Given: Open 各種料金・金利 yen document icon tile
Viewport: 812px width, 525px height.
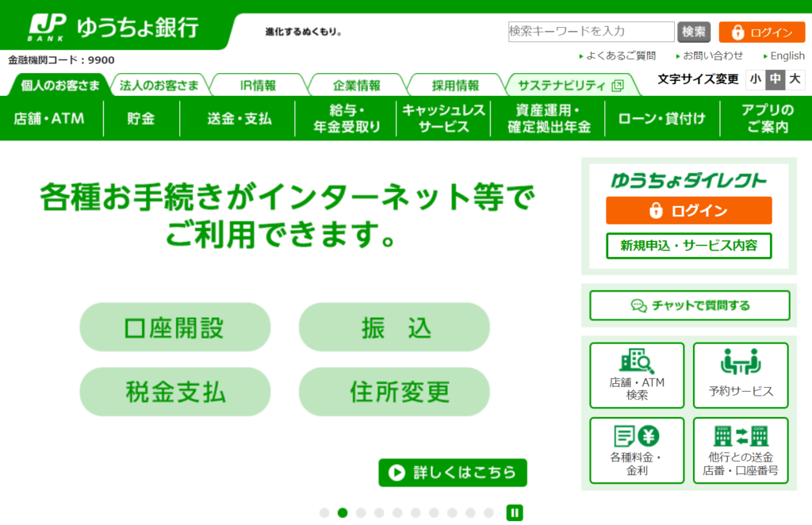Looking at the screenshot, I should [x=637, y=450].
